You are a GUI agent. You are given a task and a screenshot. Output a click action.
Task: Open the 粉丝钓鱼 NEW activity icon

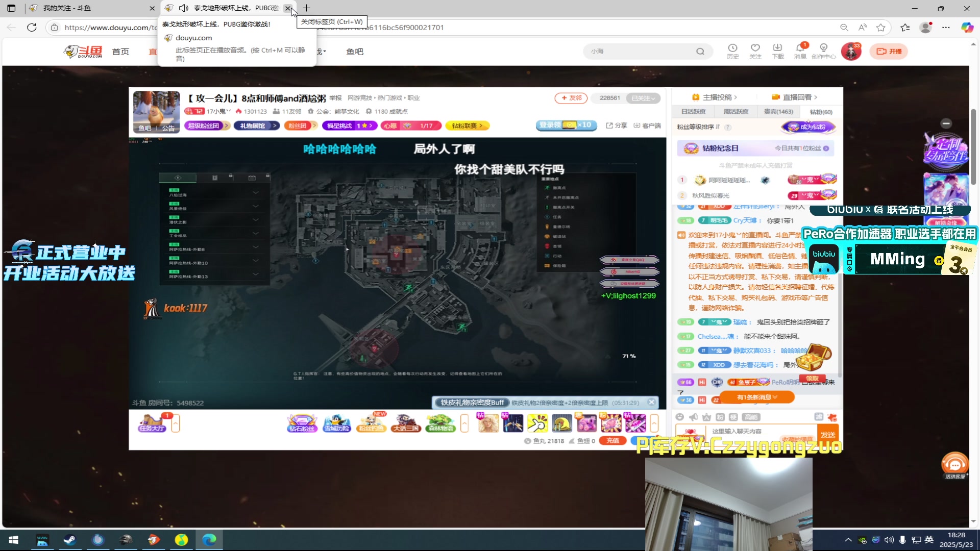372,423
